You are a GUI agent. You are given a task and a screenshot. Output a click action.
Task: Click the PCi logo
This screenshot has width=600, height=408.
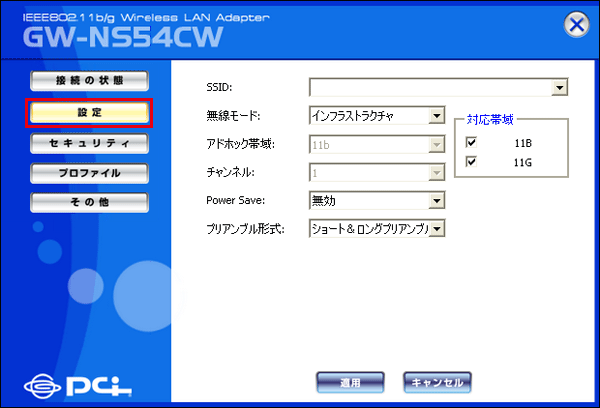pyautogui.click(x=78, y=385)
